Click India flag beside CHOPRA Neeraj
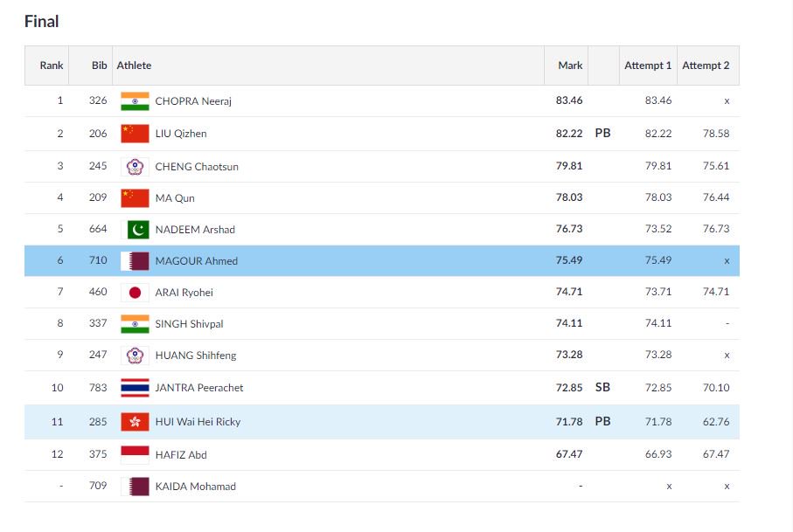This screenshot has height=532, width=793. (x=135, y=100)
